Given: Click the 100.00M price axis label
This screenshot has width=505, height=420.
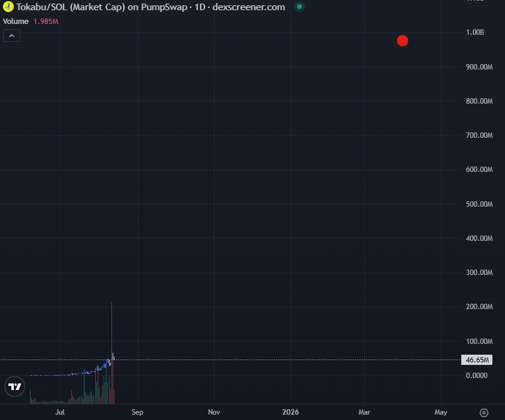Looking at the screenshot, I should tap(479, 342).
